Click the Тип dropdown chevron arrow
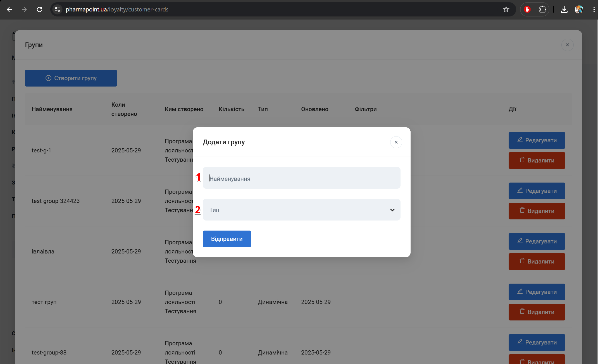Image resolution: width=598 pixels, height=364 pixels. tap(392, 210)
